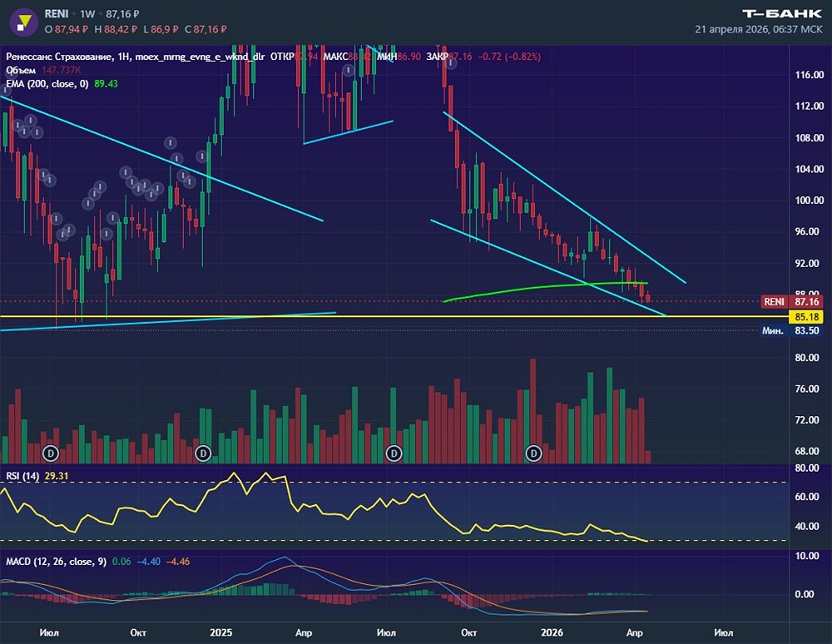Click the MACD line value -4.40
832x644 pixels.
(x=149, y=562)
